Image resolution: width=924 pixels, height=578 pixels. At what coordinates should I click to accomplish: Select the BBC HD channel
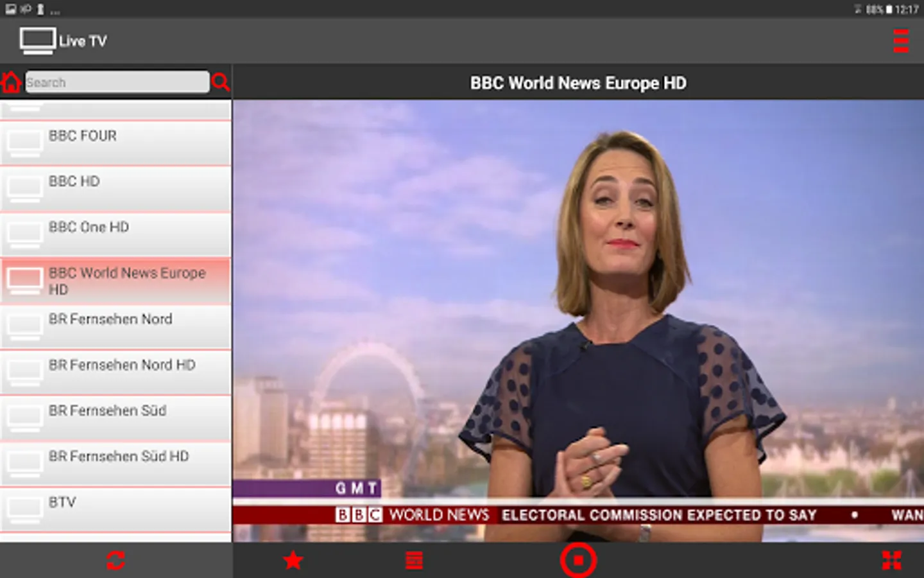point(116,189)
